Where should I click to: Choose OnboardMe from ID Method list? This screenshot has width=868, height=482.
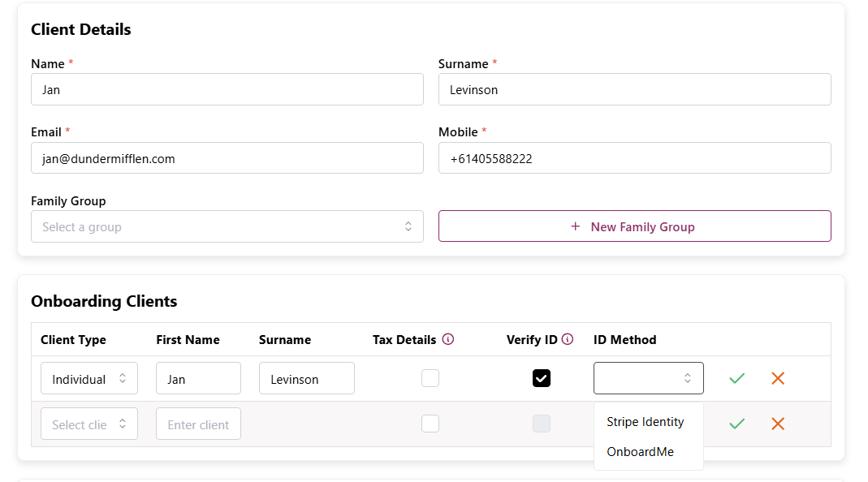point(641,452)
